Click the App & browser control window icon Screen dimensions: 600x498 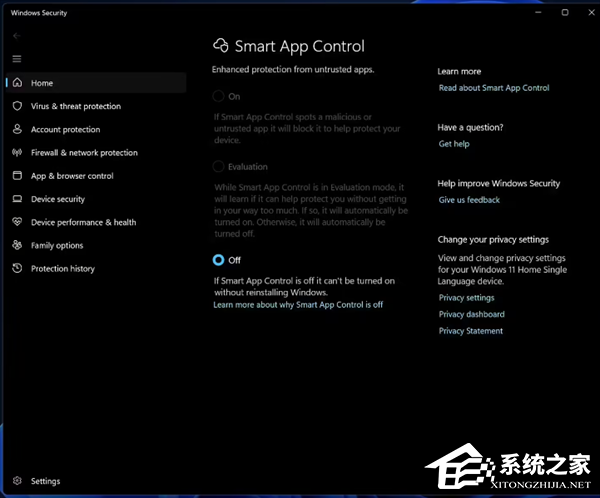17,176
